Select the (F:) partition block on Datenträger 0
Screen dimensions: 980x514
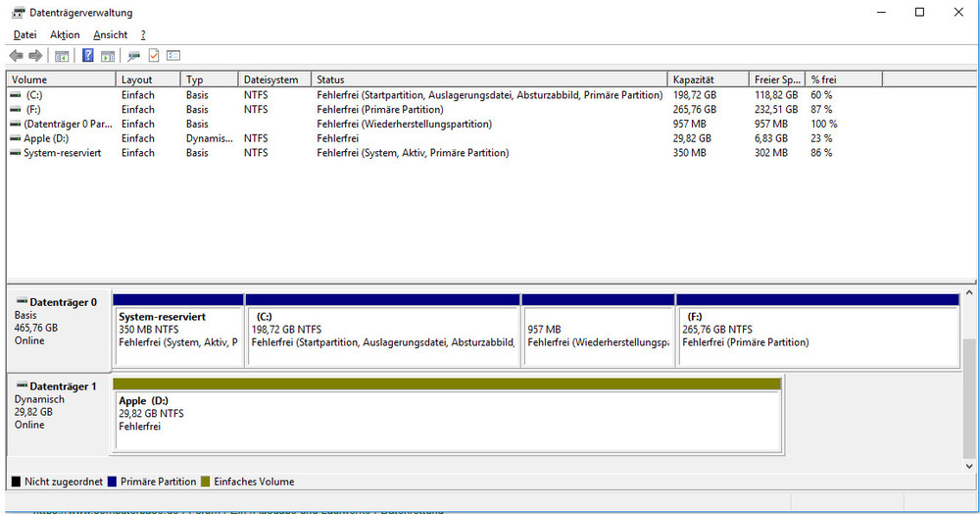[x=817, y=335]
